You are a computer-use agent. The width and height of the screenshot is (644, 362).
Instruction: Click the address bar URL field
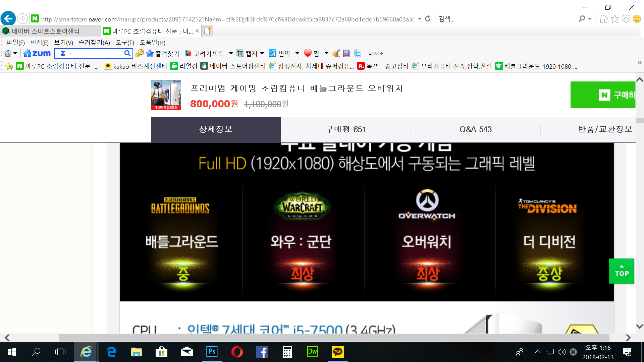(227, 19)
